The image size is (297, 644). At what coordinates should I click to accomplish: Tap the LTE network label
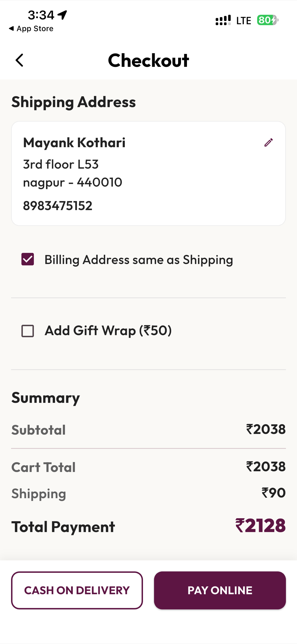coord(244,20)
